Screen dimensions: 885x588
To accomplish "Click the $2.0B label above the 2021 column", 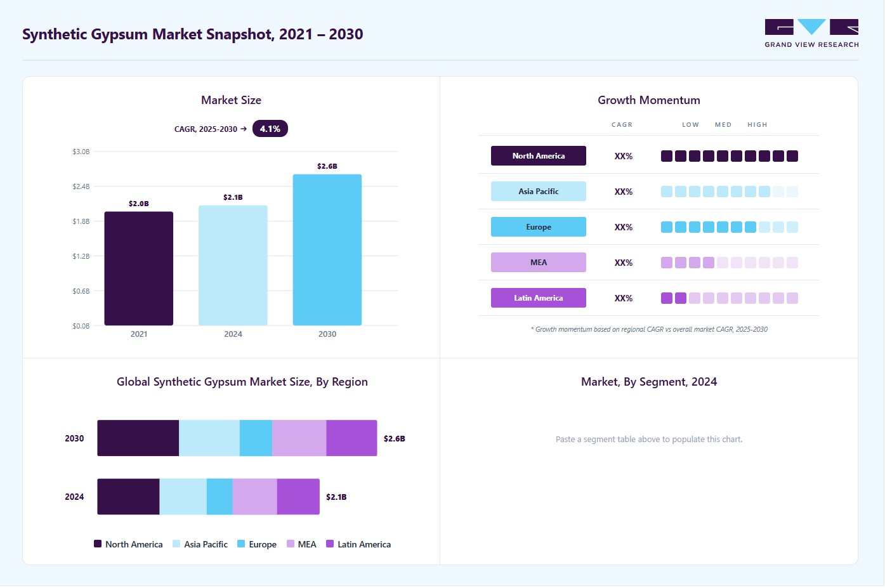I will click(x=139, y=204).
